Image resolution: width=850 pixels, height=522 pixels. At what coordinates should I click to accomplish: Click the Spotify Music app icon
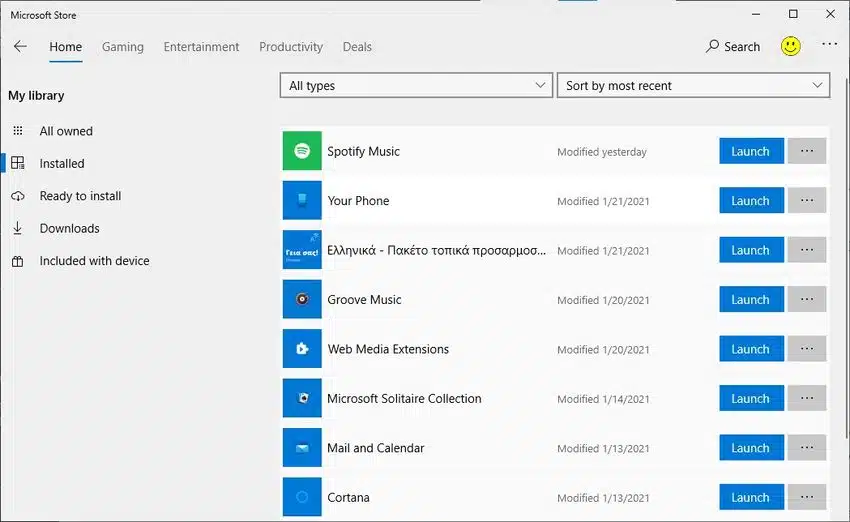click(x=302, y=151)
